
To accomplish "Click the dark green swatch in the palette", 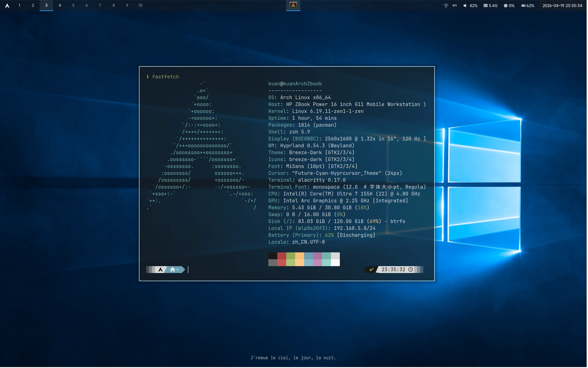I will [x=291, y=256].
